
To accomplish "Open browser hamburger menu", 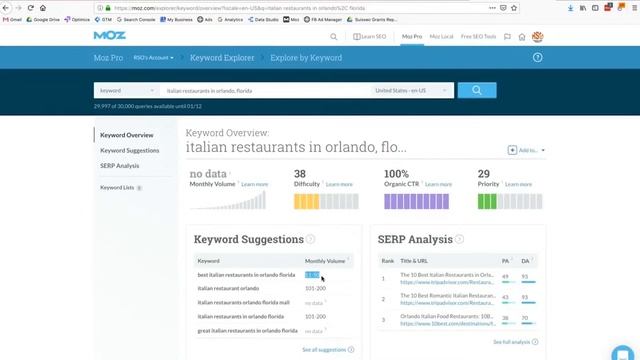I will coord(635,8).
